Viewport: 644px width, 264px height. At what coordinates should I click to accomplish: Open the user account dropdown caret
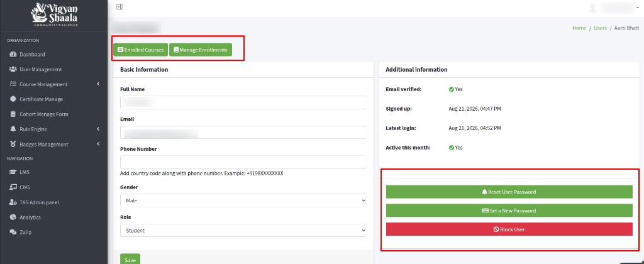coord(638,8)
